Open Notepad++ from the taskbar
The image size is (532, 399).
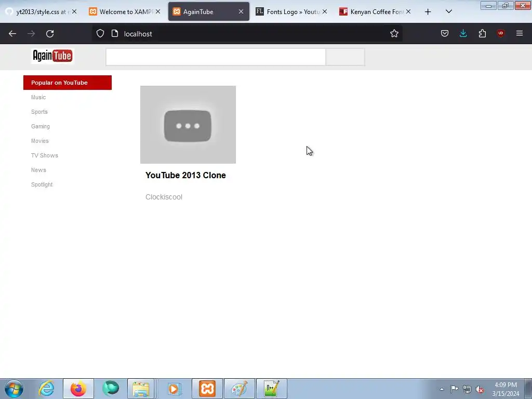[271, 389]
